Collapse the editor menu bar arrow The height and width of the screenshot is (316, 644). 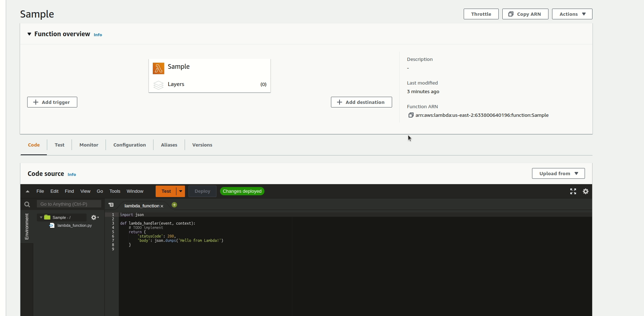[x=28, y=191]
